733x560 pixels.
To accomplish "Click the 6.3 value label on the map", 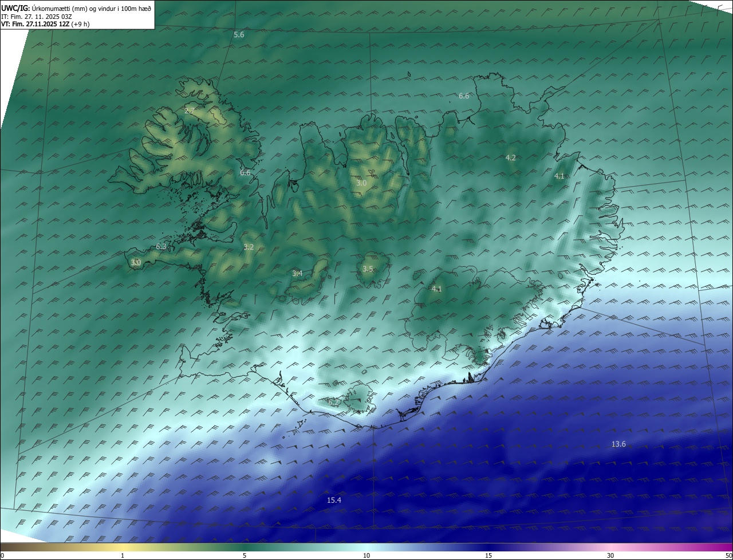I will (x=161, y=247).
